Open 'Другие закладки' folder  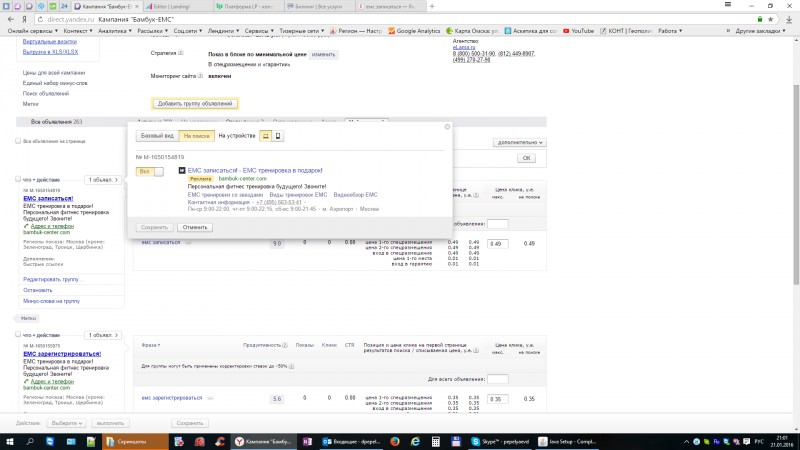[760, 31]
